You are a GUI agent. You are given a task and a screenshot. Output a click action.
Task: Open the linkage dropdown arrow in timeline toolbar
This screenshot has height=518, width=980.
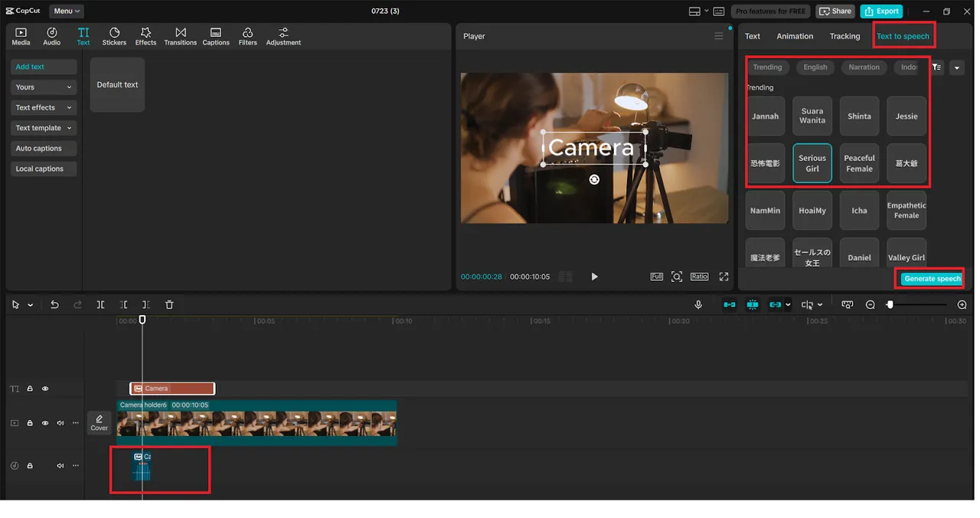(x=788, y=305)
